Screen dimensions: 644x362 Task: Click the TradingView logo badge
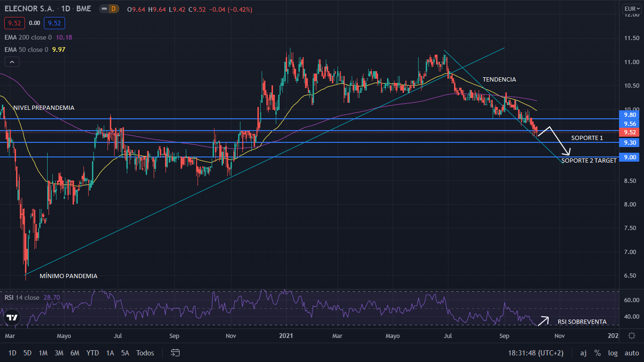tap(12, 318)
